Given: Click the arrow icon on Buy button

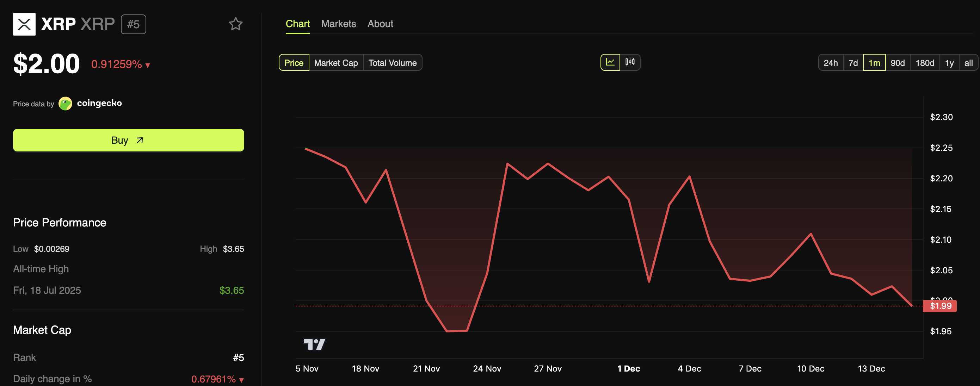Looking at the screenshot, I should tap(140, 140).
